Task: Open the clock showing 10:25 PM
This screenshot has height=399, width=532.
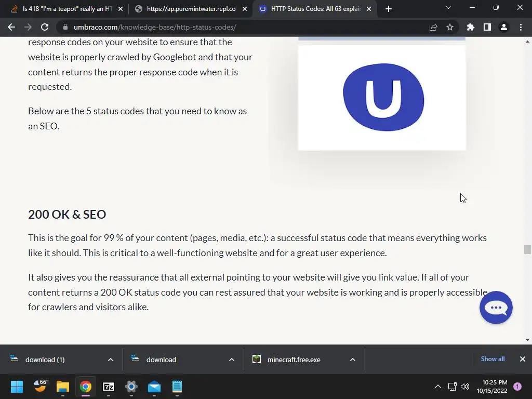Action: (493, 387)
